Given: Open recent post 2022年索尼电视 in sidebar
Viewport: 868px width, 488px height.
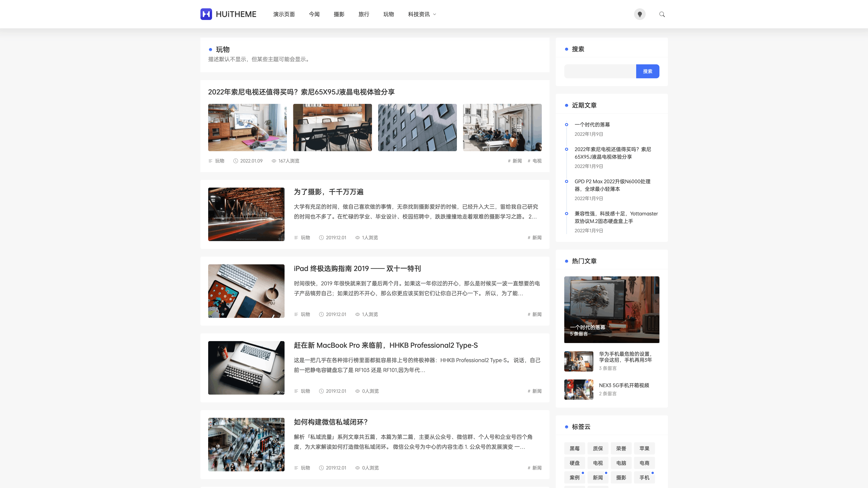Looking at the screenshot, I should 613,153.
